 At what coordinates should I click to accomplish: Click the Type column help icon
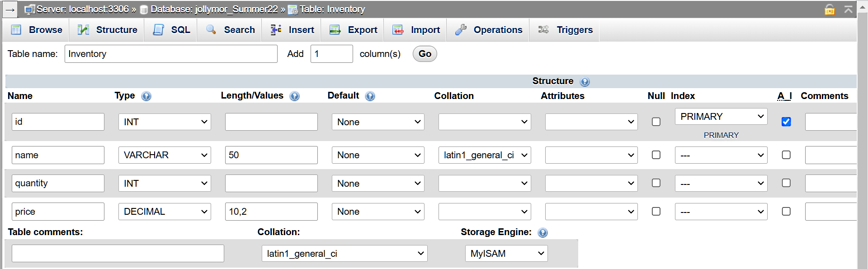[x=146, y=96]
